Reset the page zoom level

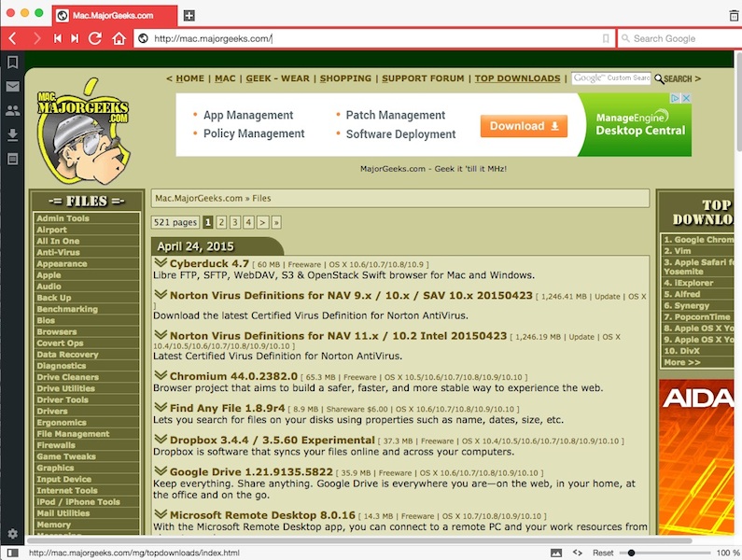(603, 553)
